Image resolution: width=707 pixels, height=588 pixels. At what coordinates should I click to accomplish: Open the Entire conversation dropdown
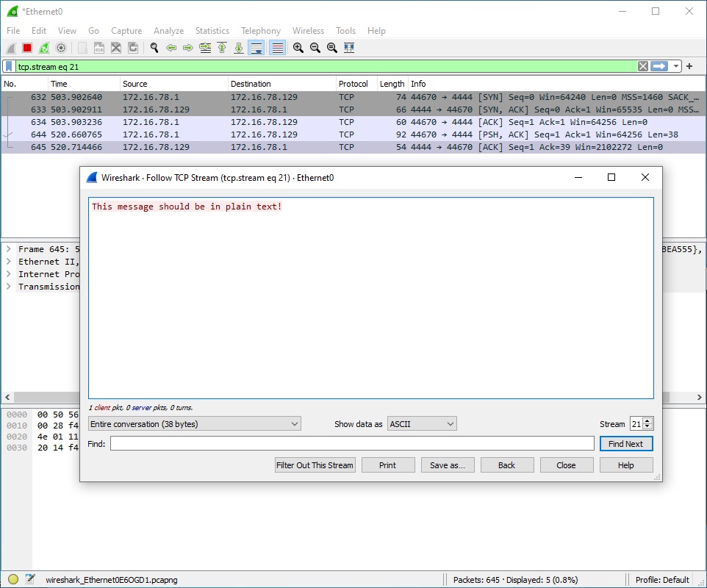click(194, 424)
